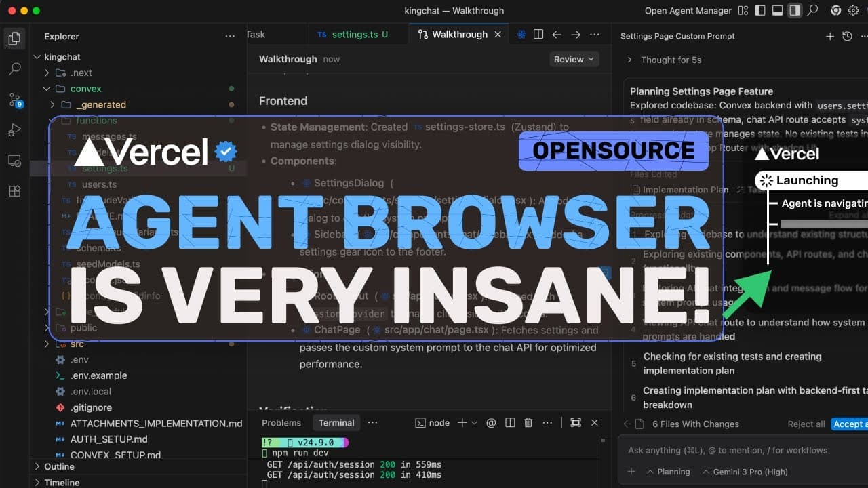This screenshot has width=868, height=488.
Task: Click the title bar search magnifier
Action: pos(812,11)
